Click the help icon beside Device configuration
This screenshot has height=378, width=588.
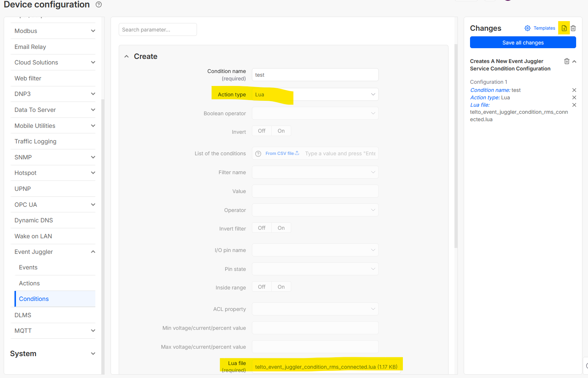tap(99, 5)
